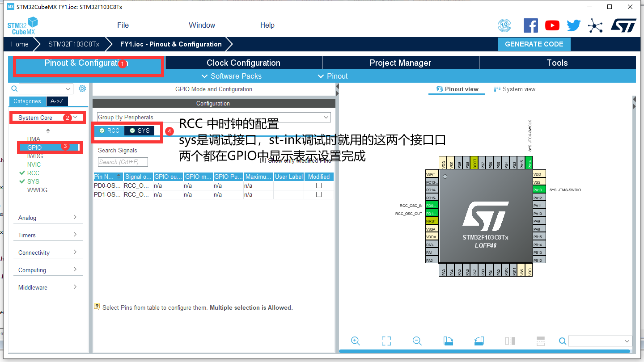
Task: Open the YouTube channel icon
Action: [552, 25]
